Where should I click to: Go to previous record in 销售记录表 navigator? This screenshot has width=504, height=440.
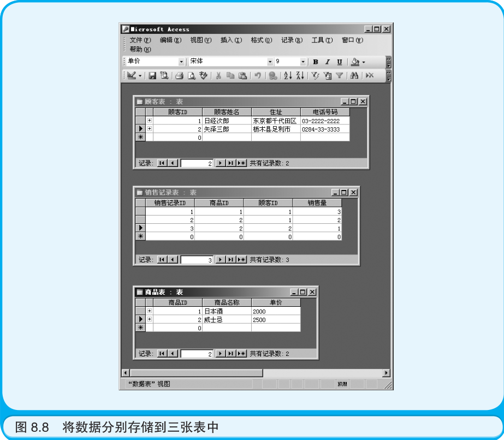(173, 259)
